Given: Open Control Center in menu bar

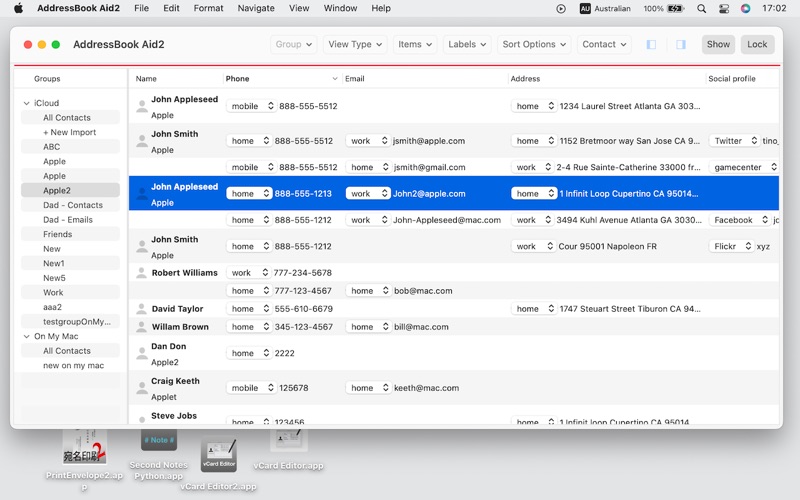Looking at the screenshot, I should point(723,8).
